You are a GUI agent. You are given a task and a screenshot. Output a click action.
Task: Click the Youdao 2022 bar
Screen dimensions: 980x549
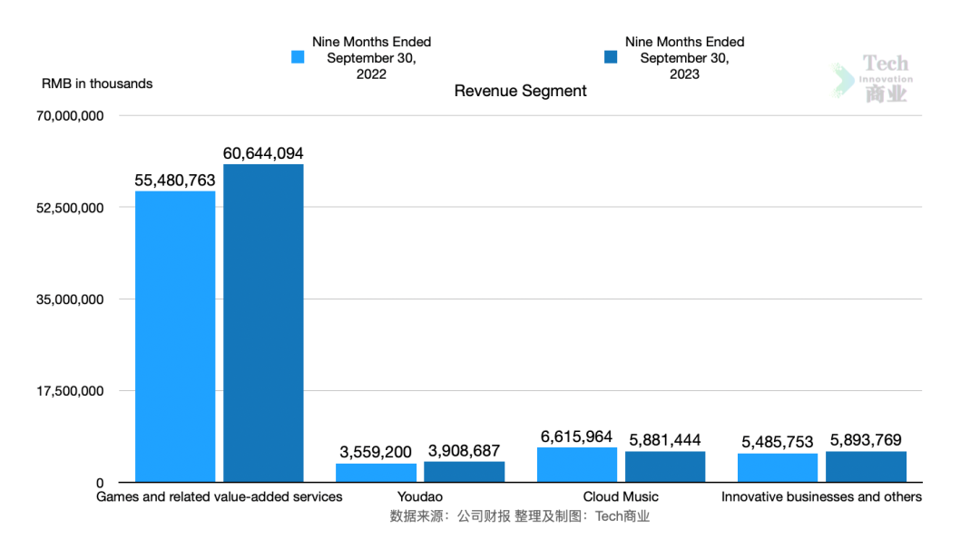pos(376,473)
